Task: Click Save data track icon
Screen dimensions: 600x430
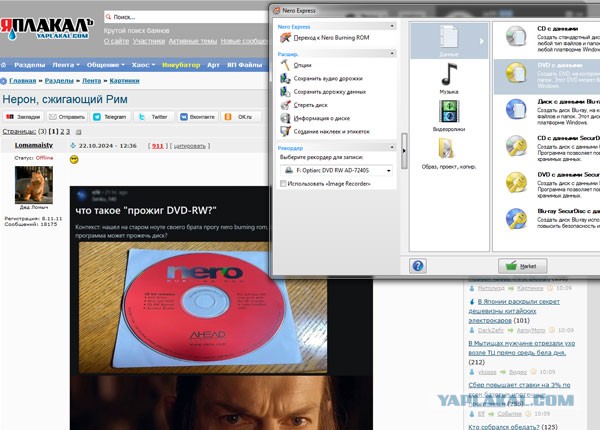Action: coord(285,92)
